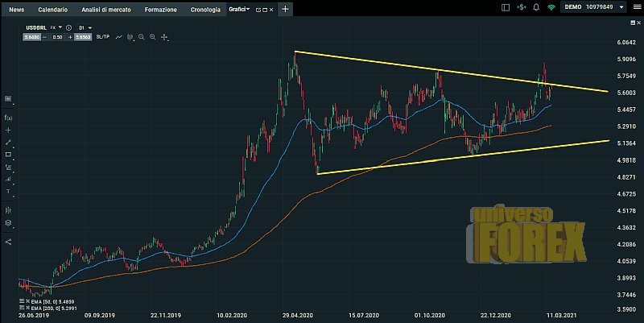Toggle the side panel layout icon
This screenshot has width=644, height=323.
[x=505, y=6]
